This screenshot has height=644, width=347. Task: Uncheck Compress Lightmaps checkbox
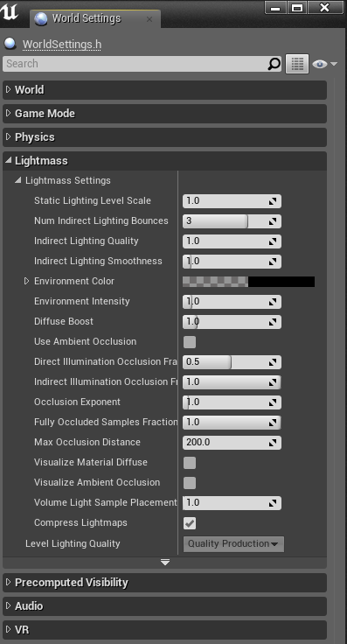click(x=190, y=523)
